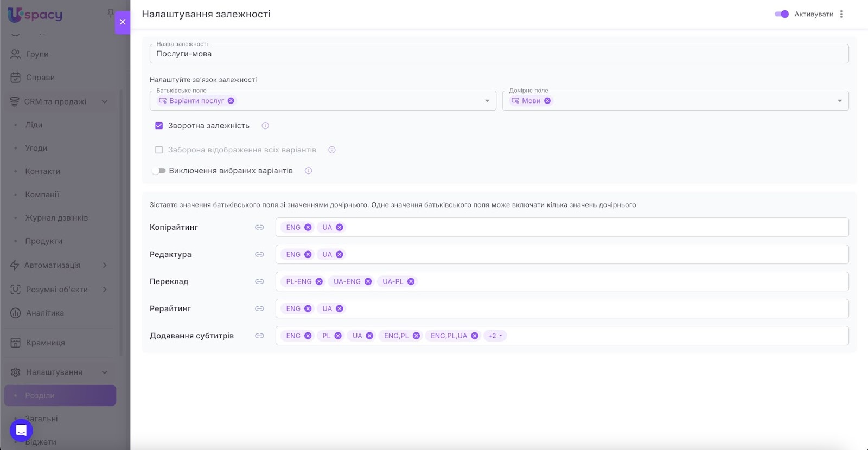Click the Uspacy logo link
The width and height of the screenshot is (868, 450).
pos(35,15)
